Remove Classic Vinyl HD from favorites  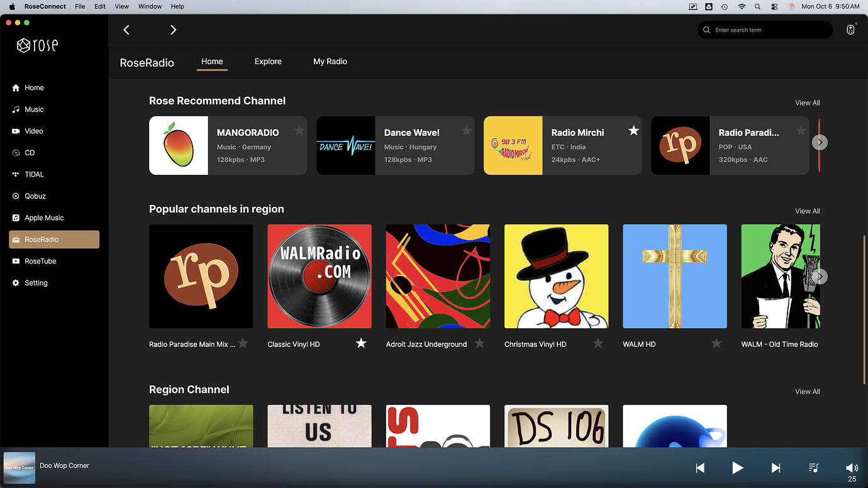click(x=361, y=343)
